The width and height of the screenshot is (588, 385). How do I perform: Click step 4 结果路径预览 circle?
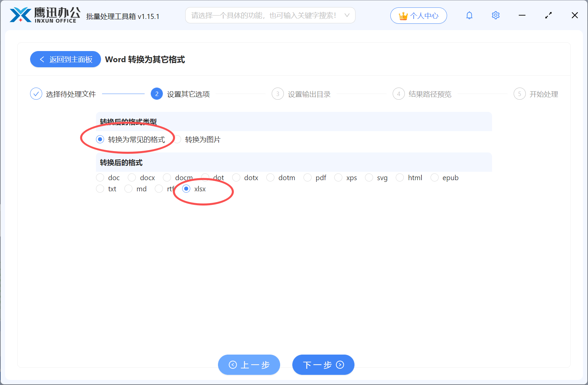pos(398,94)
